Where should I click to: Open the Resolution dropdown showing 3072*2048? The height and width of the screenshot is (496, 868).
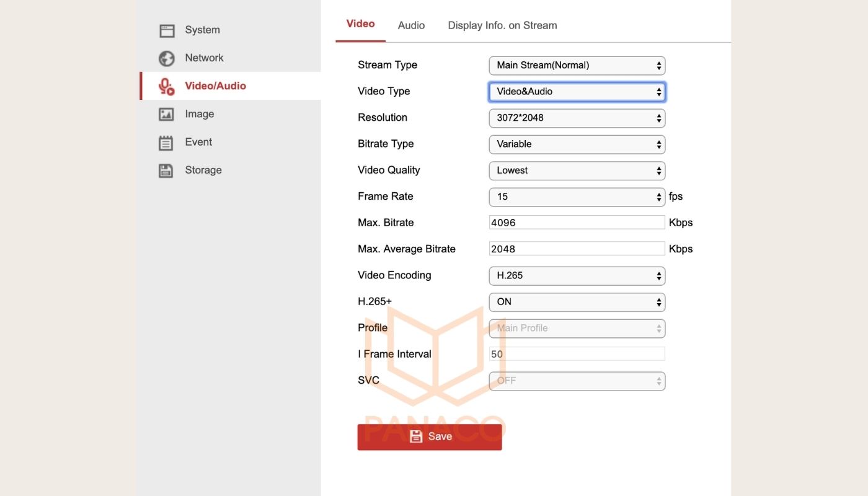(577, 118)
